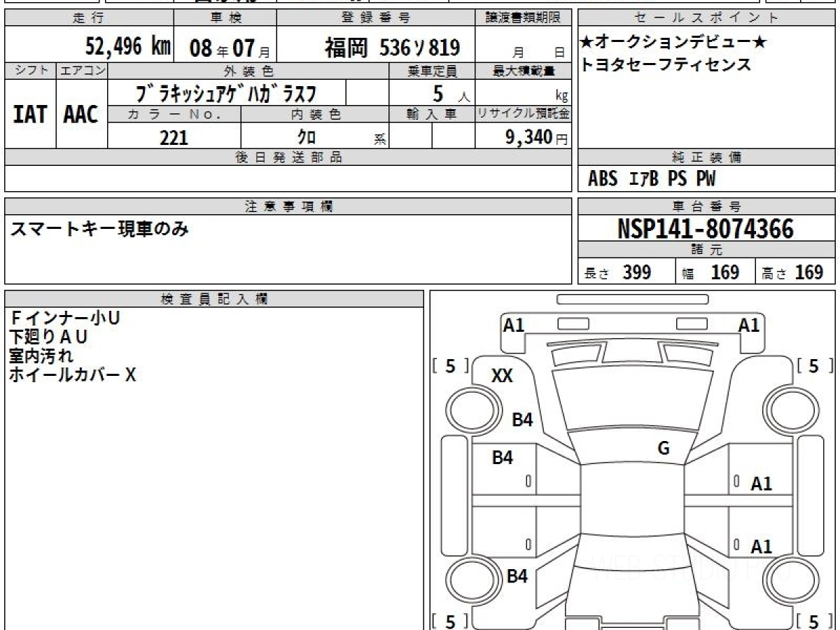Select exterior color ブラキッシュアゲハガラスフ
Viewport: 840px width, 630px height.
point(225,92)
